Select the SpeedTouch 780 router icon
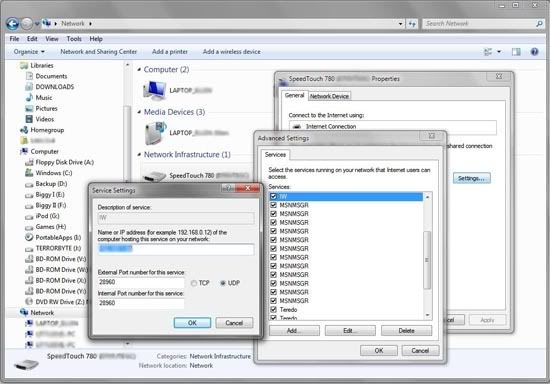Screen dimensions: 550x384 154,176
